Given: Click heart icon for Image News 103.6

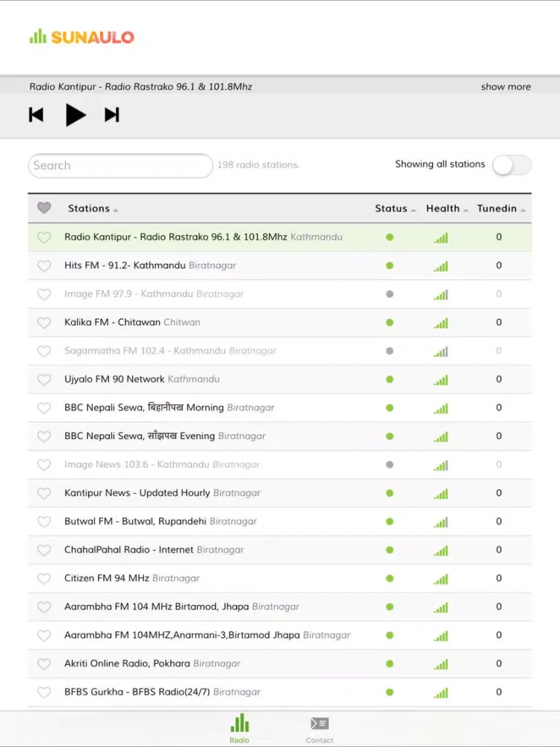Looking at the screenshot, I should pyautogui.click(x=44, y=465).
